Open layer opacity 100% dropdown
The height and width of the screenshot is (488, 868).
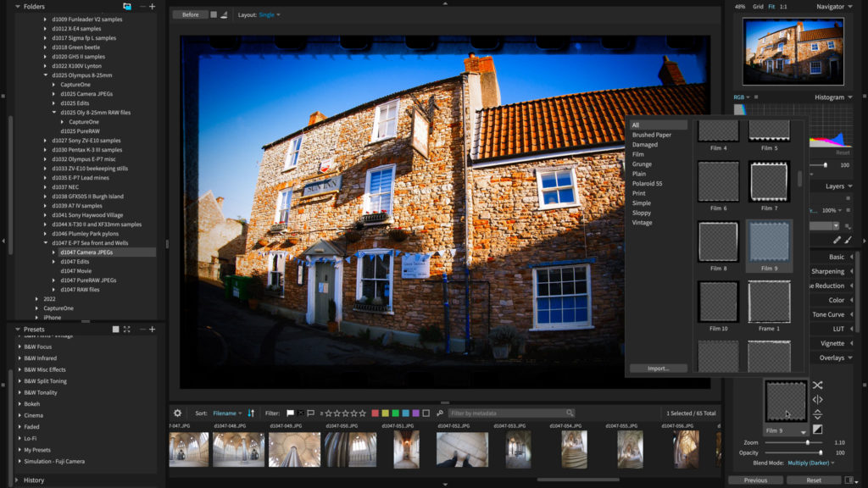click(832, 210)
